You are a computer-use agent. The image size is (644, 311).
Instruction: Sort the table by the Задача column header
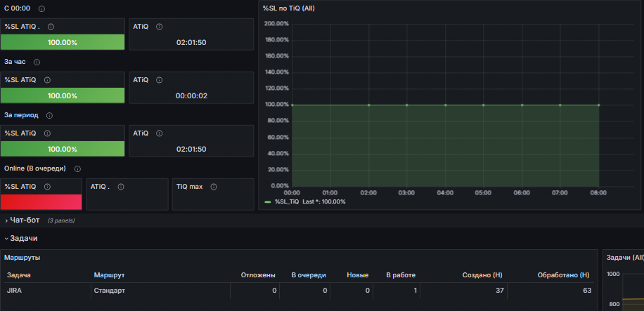pos(18,275)
